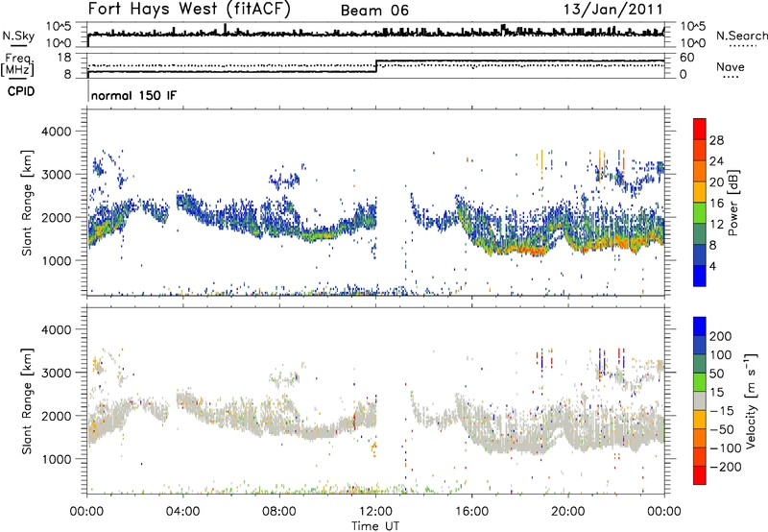Click the '20:00' time tick label
The image size is (768, 532).
tap(568, 512)
